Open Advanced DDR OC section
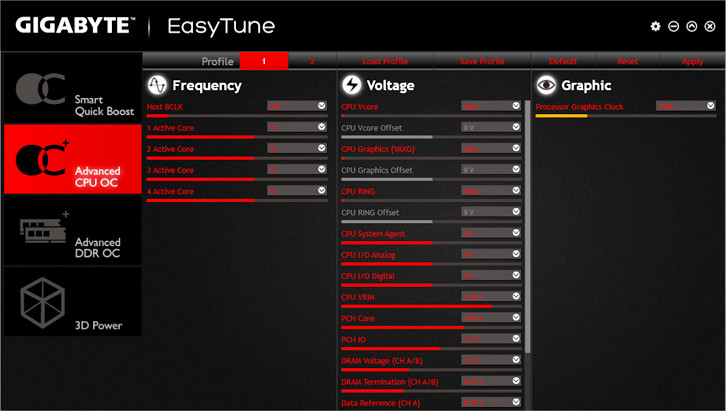726x411 pixels. coord(73,230)
